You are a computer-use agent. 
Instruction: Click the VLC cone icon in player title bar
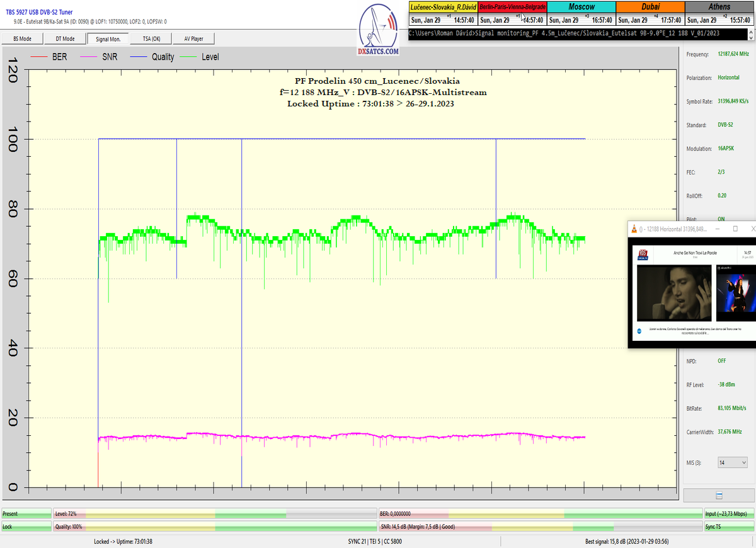tap(634, 229)
